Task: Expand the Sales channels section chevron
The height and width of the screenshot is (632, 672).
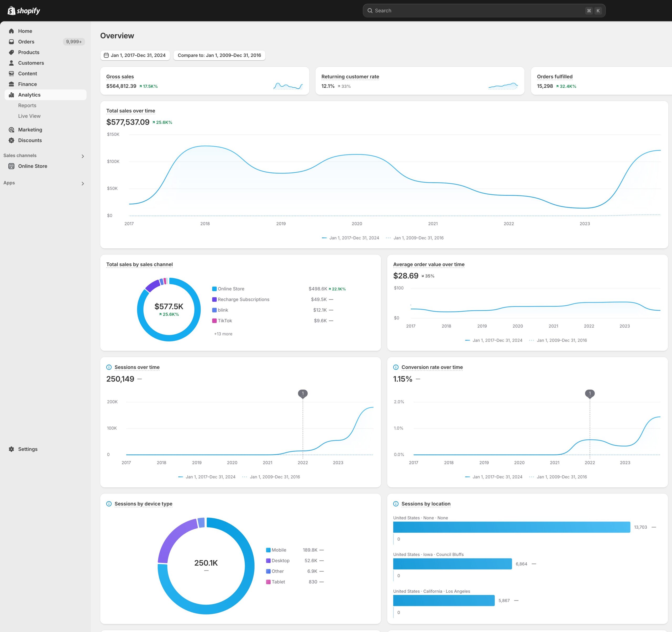Action: [83, 156]
